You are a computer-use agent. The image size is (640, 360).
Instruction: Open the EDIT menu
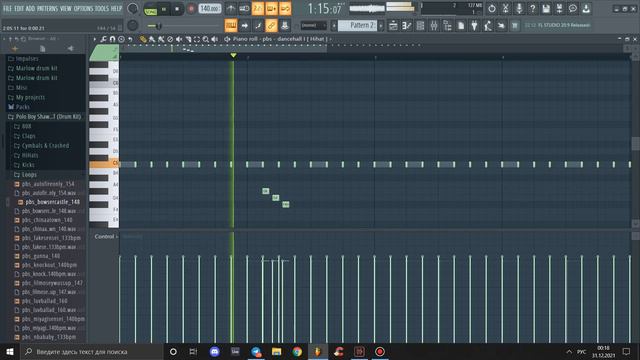[19, 8]
